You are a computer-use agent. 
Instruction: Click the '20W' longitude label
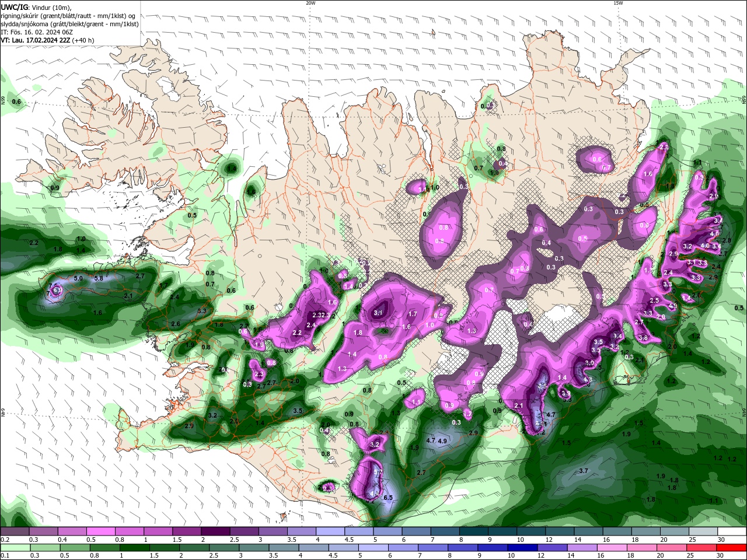(310, 3)
